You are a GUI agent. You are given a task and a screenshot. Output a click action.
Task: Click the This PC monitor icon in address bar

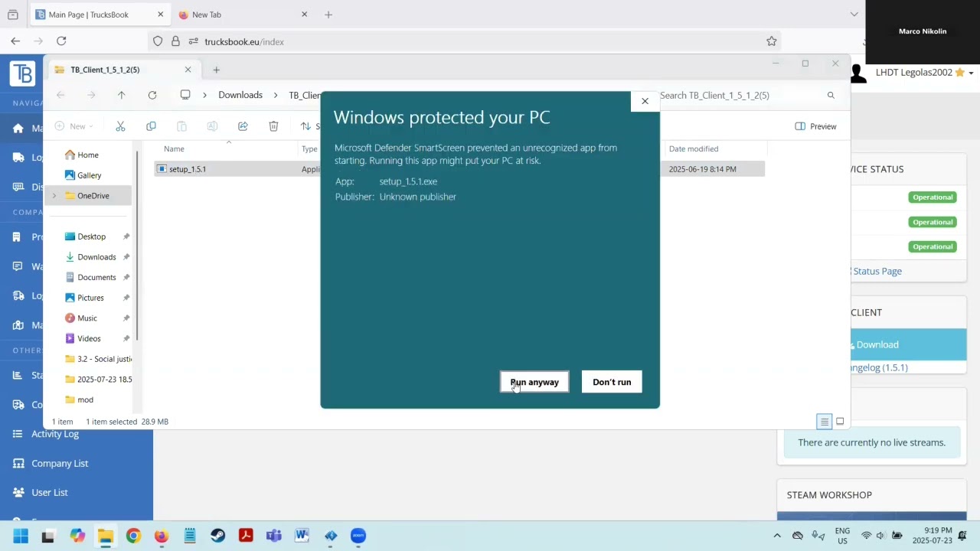coord(185,95)
